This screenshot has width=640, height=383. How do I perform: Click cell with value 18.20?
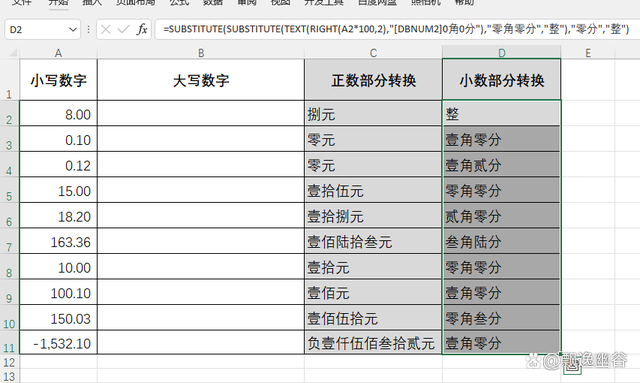tap(58, 216)
